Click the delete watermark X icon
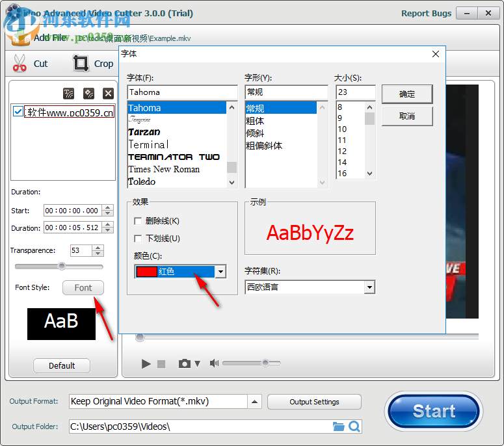Image resolution: width=504 pixels, height=446 pixels. click(x=109, y=94)
